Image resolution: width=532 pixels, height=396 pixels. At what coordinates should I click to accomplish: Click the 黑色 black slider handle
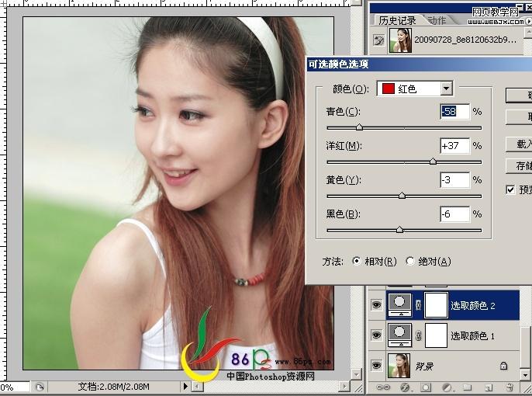click(x=400, y=230)
